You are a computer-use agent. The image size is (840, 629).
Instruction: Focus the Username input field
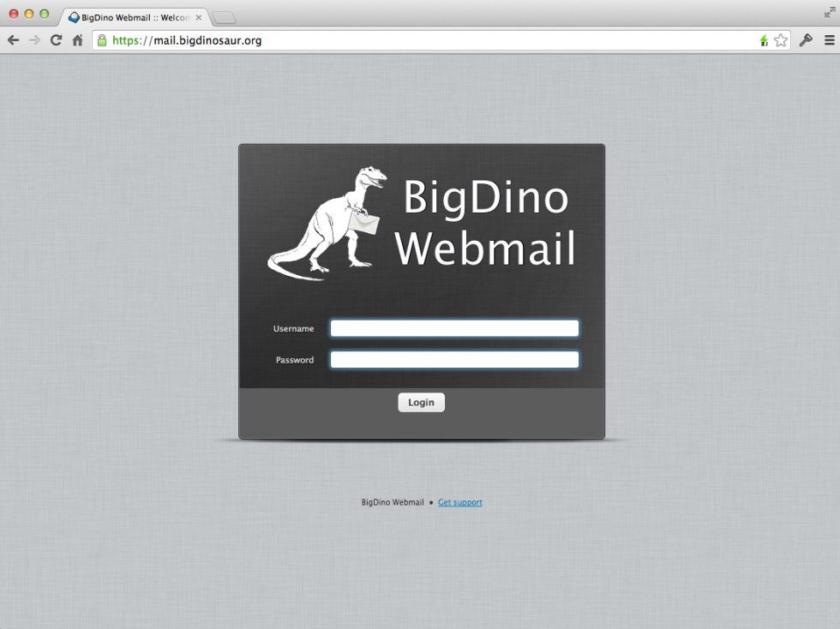[453, 328]
